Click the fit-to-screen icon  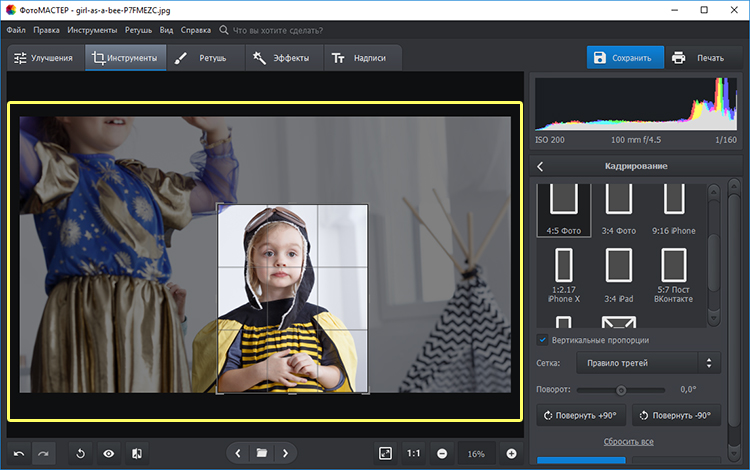(385, 454)
